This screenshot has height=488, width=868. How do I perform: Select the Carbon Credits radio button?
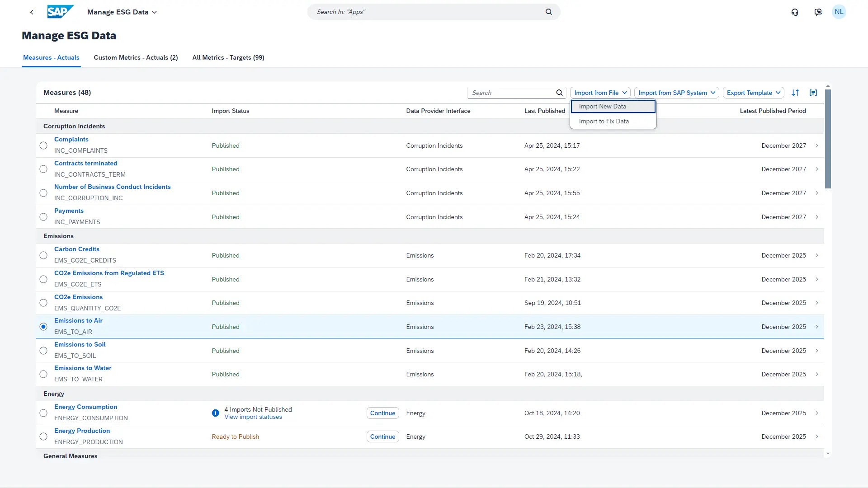(x=43, y=255)
